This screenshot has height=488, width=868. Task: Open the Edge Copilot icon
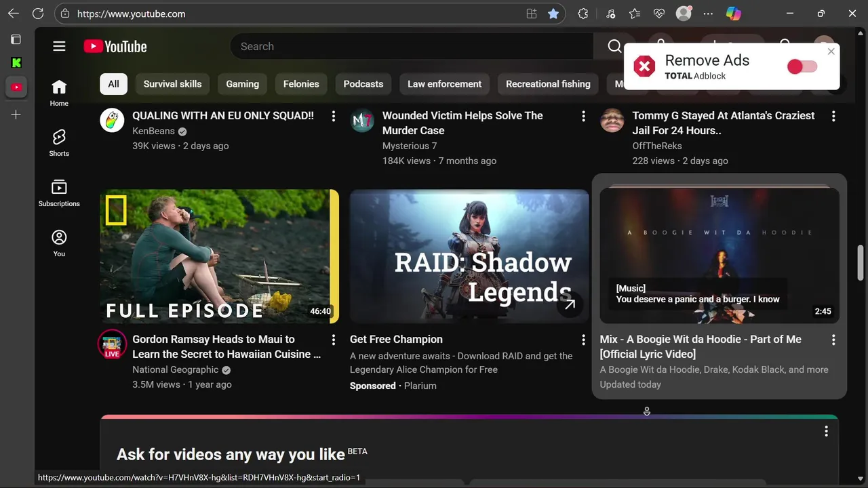click(x=733, y=14)
